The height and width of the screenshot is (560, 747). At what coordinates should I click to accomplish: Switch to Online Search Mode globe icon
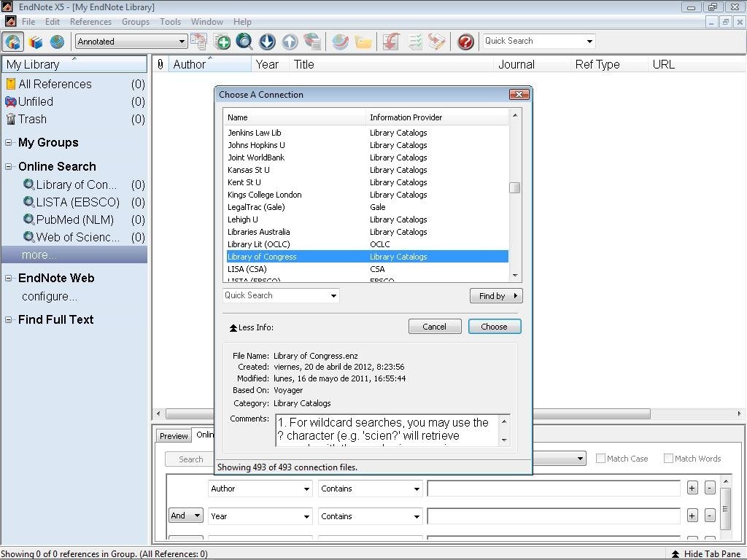[x=57, y=42]
